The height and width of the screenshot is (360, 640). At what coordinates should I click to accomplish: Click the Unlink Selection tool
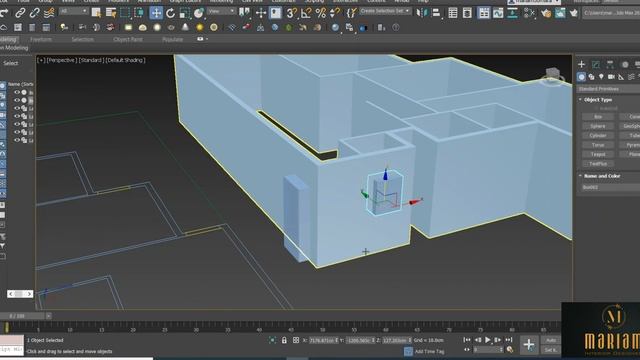tap(34, 13)
